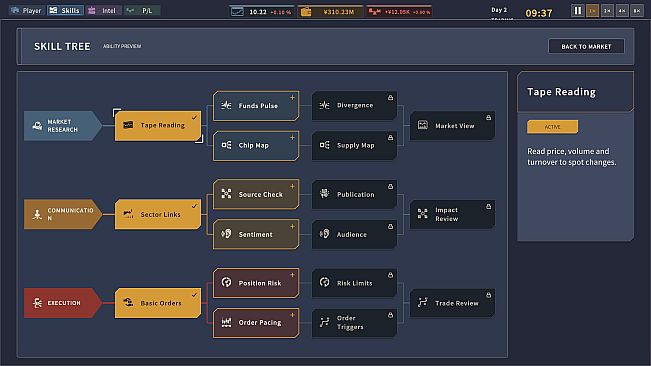The height and width of the screenshot is (366, 651).
Task: Click the Chip Map skill icon
Action: (x=226, y=145)
